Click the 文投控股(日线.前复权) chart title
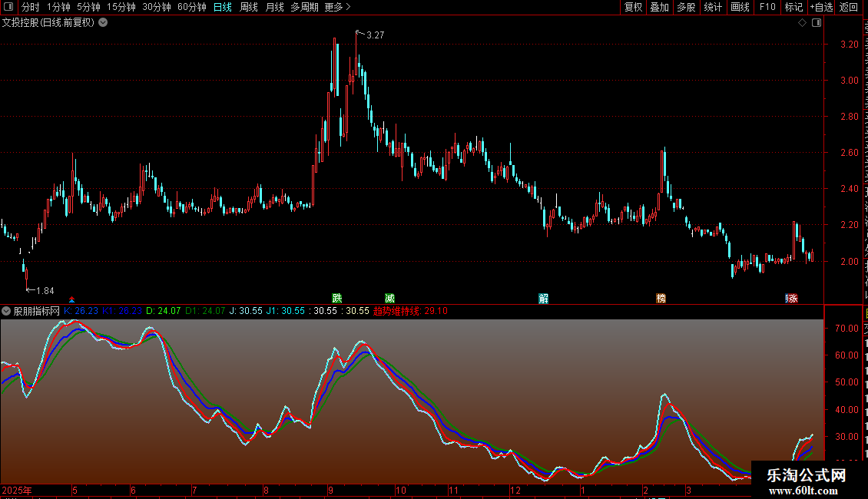 tap(48, 23)
